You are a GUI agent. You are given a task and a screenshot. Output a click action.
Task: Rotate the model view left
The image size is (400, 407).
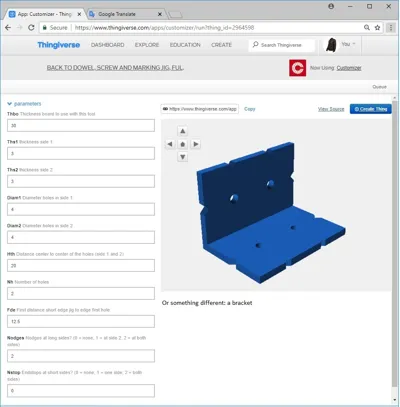point(170,144)
